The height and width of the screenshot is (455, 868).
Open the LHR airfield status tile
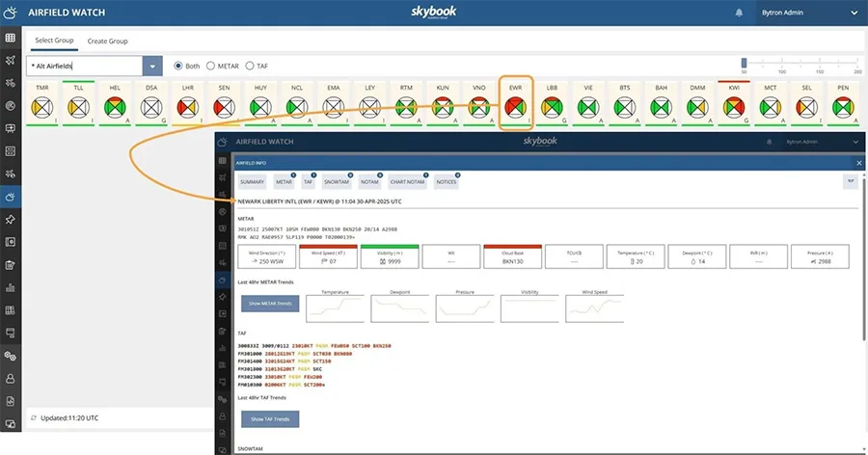pyautogui.click(x=188, y=103)
